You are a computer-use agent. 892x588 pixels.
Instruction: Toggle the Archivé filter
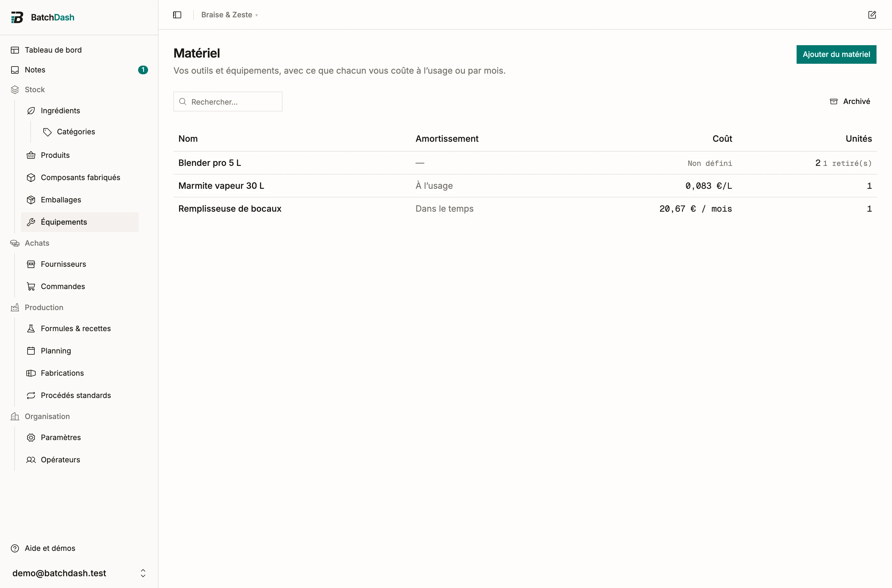(850, 102)
